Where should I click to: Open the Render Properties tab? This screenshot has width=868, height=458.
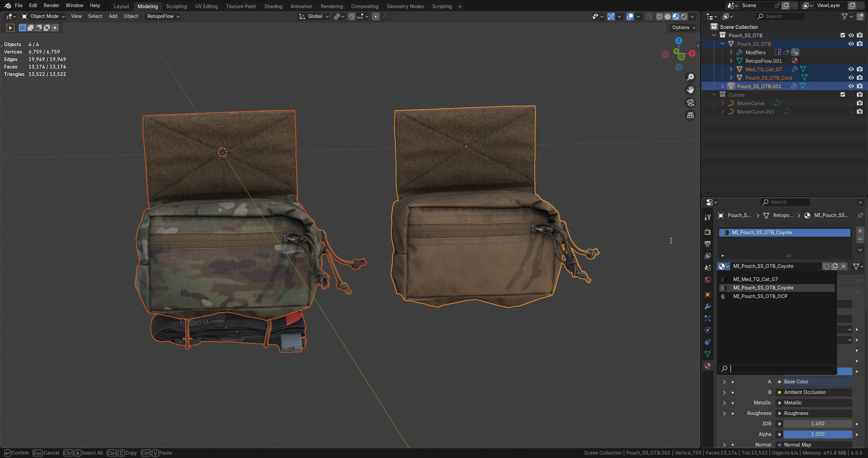pyautogui.click(x=708, y=232)
